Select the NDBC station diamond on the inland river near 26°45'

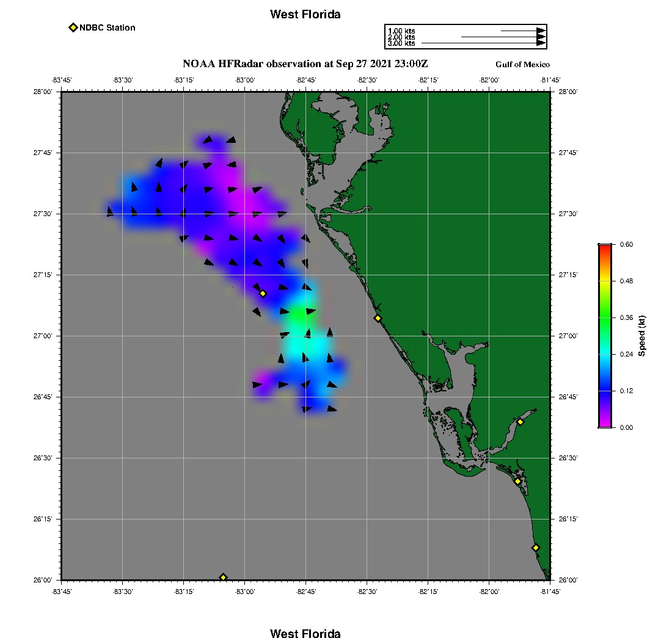click(x=520, y=422)
